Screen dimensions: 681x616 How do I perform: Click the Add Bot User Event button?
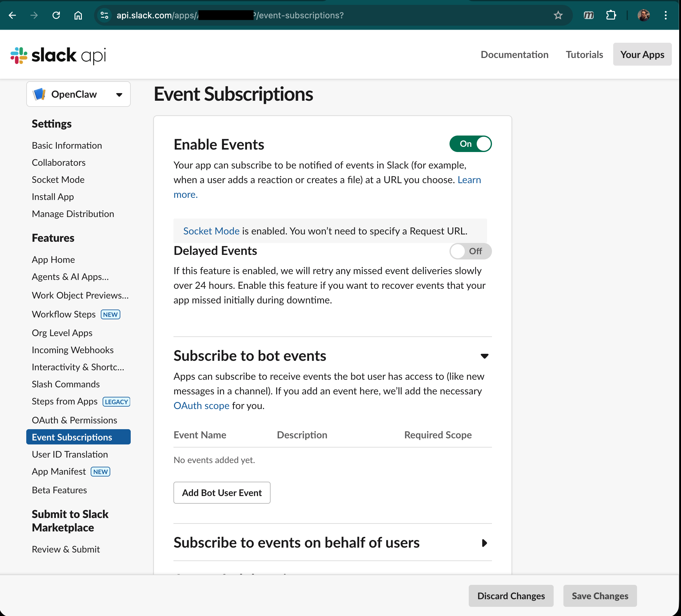click(222, 493)
